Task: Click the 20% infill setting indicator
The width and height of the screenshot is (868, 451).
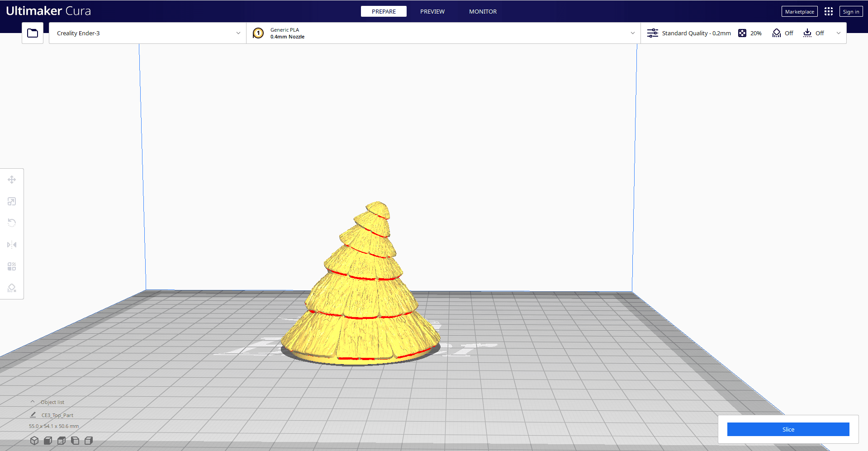Action: click(750, 33)
